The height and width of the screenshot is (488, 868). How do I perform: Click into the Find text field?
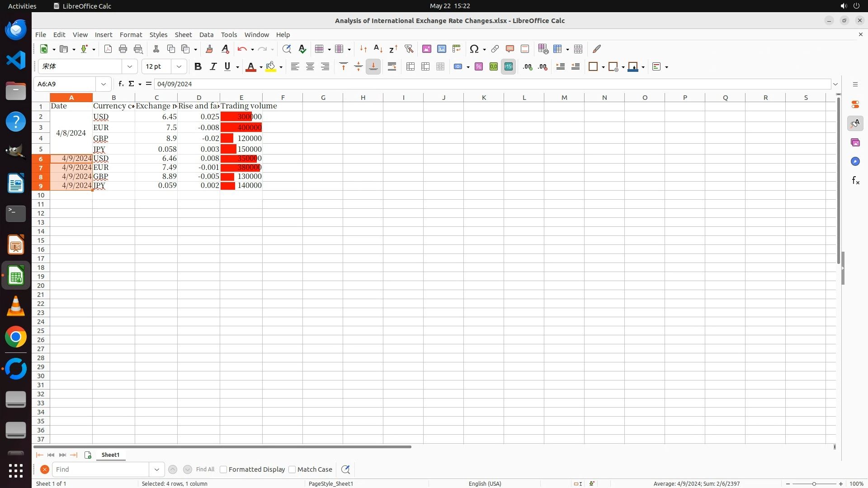pos(100,469)
